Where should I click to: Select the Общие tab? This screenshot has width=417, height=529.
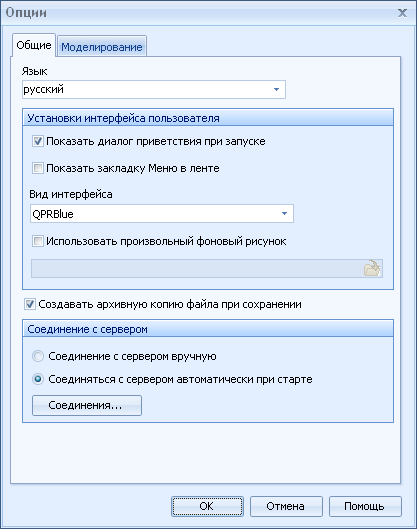(34, 45)
